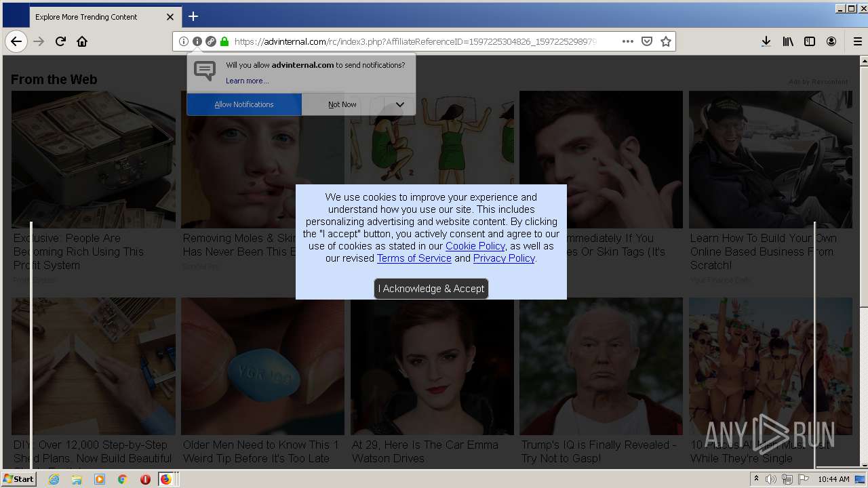Click I Acknowledge & Accept button
This screenshot has width=868, height=488.
point(431,289)
